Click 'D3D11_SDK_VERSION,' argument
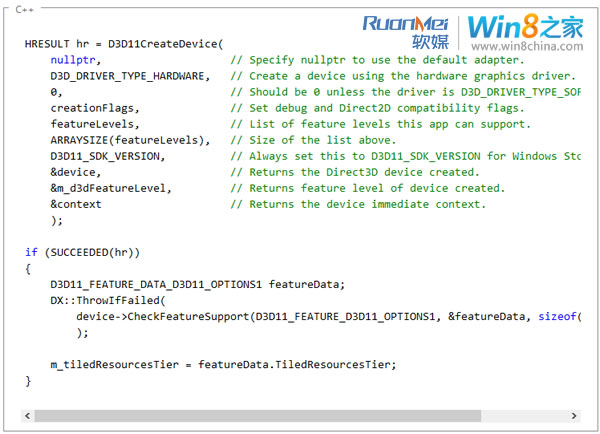 click(x=108, y=157)
